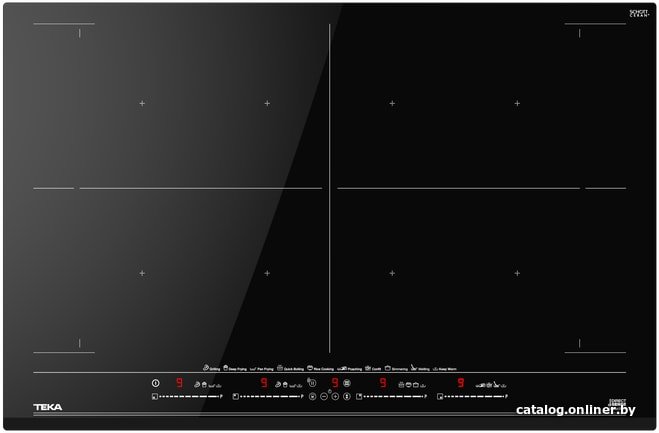This screenshot has height=433, width=659.
Task: Click the TEKA brand logo
Action: click(47, 407)
